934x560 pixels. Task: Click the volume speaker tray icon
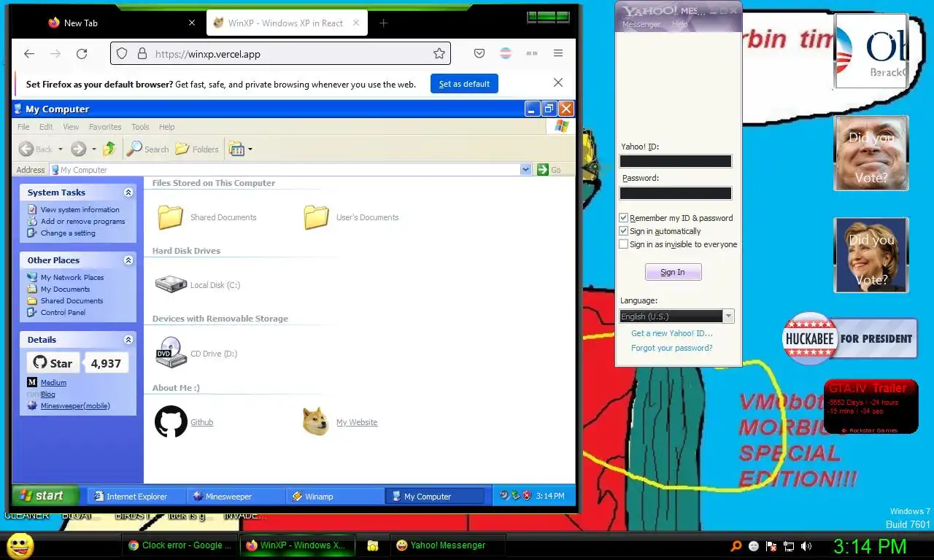click(x=806, y=545)
